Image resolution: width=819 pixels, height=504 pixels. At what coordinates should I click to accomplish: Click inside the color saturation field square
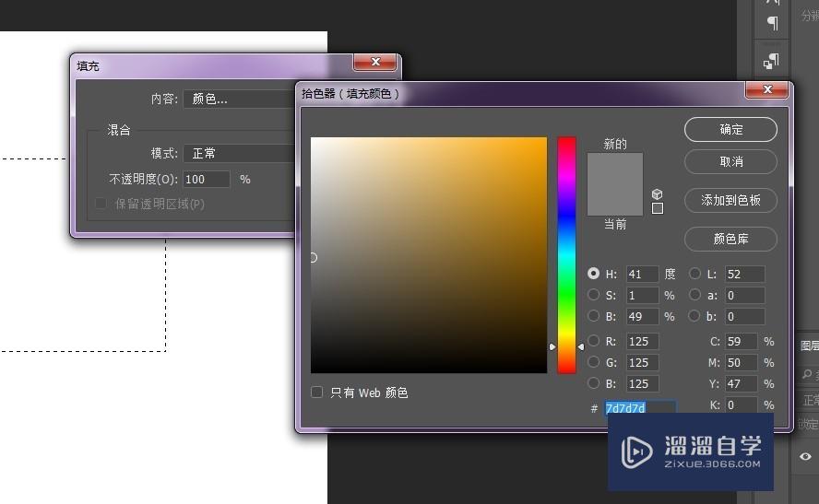(x=429, y=255)
